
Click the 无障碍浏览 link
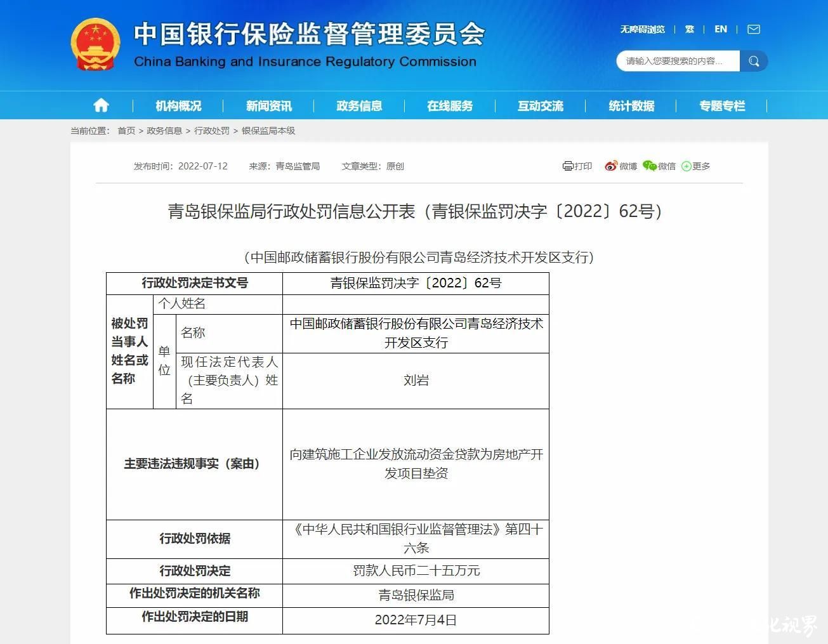643,29
